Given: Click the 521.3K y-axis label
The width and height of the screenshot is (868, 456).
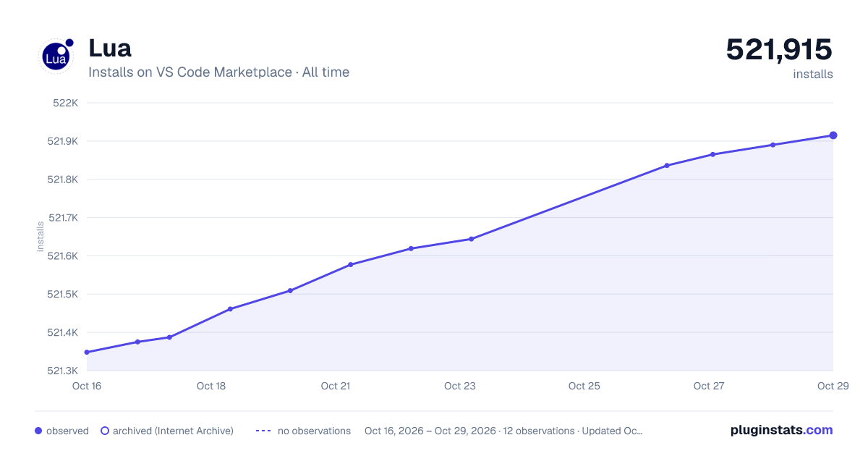Looking at the screenshot, I should [x=63, y=371].
